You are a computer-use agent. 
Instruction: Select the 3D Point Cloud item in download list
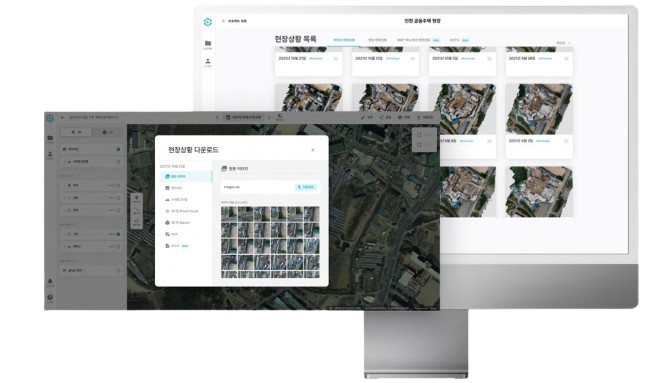(186, 211)
